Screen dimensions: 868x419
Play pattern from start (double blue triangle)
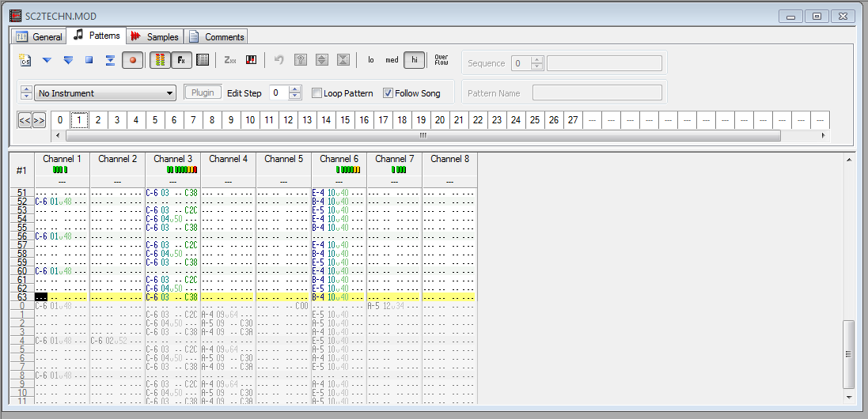coord(68,60)
